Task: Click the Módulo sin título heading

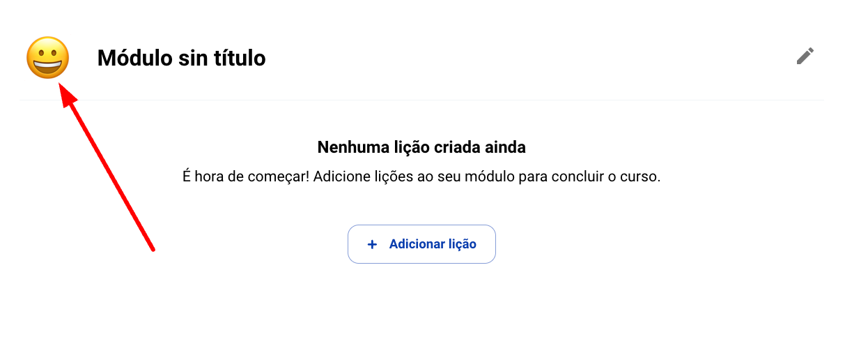Action: [x=181, y=58]
